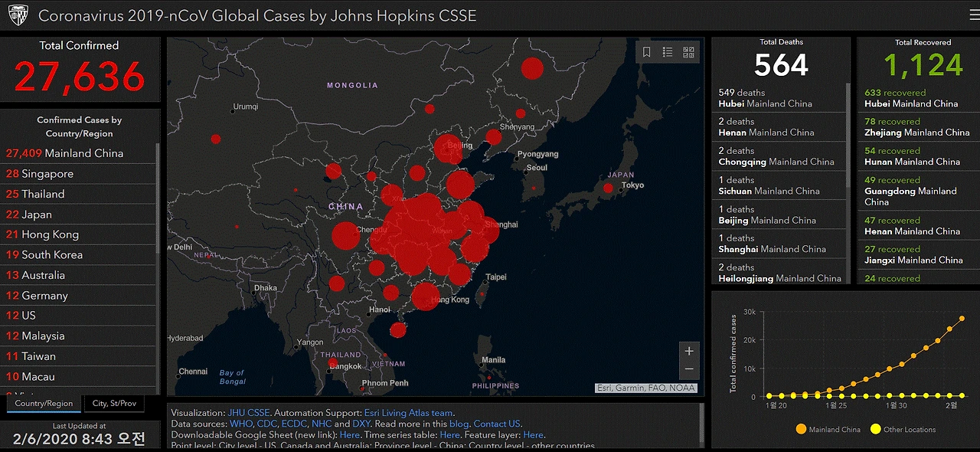Switch to the City, St/Prov tab

(114, 403)
